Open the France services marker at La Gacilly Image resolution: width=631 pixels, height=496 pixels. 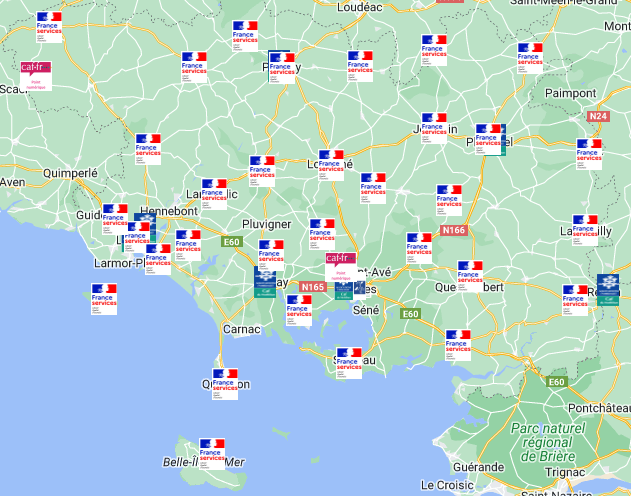point(585,230)
